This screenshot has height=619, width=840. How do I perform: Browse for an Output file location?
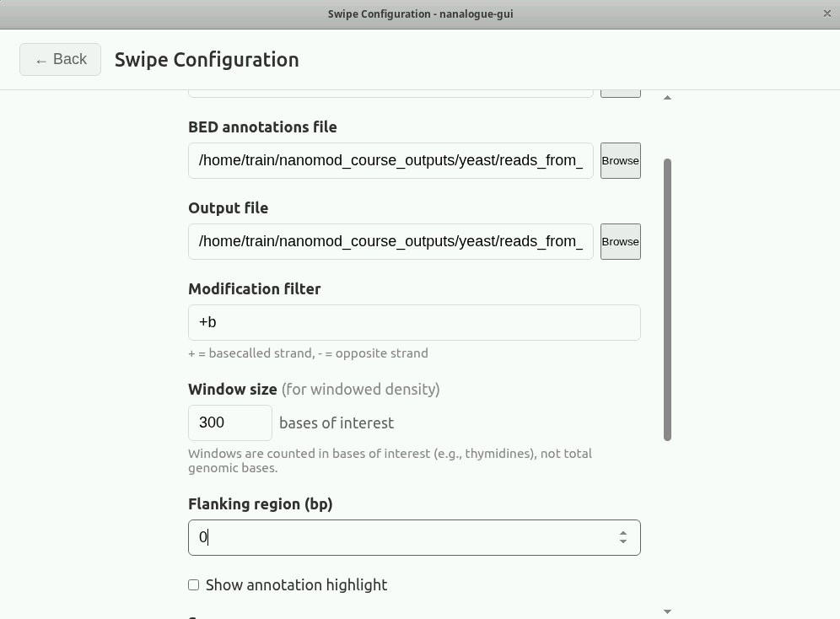pyautogui.click(x=620, y=241)
